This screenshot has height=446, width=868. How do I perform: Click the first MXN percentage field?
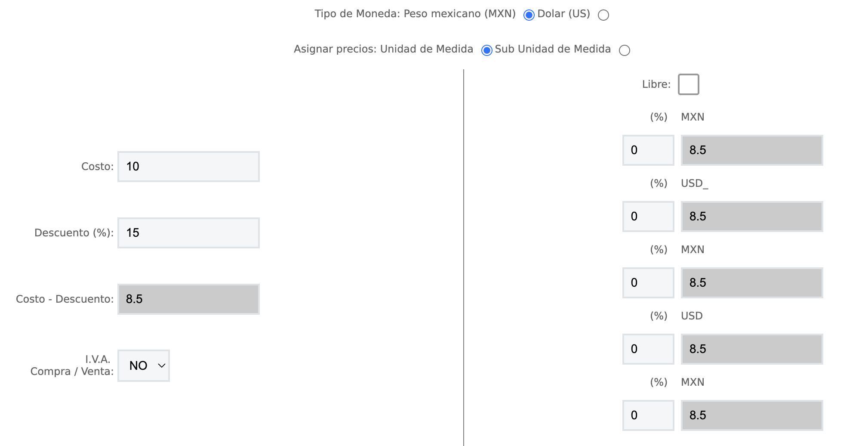pos(648,150)
